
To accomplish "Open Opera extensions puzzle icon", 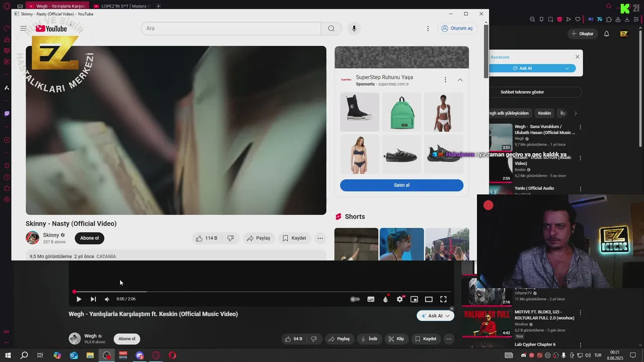I will pyautogui.click(x=609, y=20).
